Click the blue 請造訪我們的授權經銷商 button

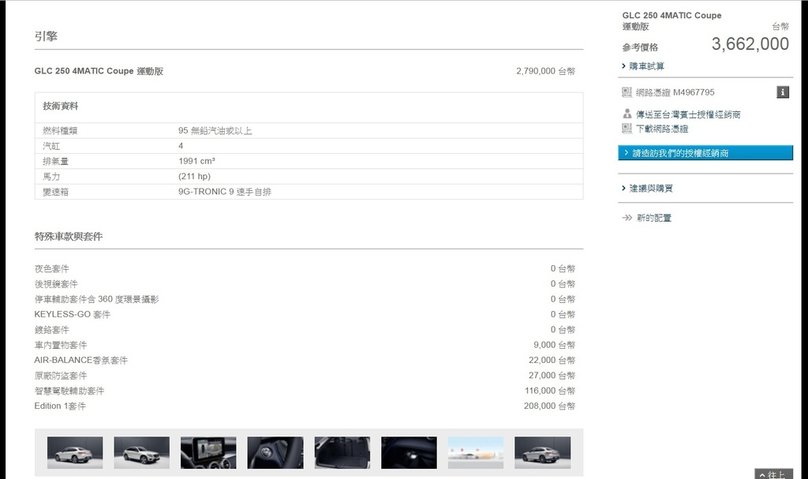coord(705,153)
